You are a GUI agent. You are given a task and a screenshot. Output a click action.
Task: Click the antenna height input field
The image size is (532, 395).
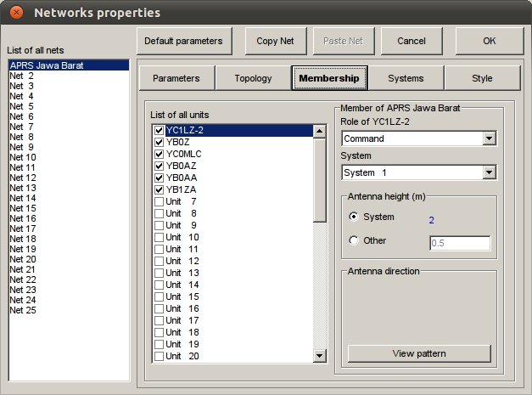(460, 243)
